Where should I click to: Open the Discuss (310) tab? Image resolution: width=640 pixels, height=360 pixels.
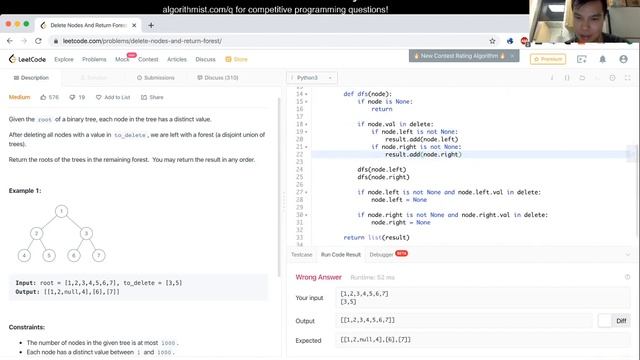point(218,78)
